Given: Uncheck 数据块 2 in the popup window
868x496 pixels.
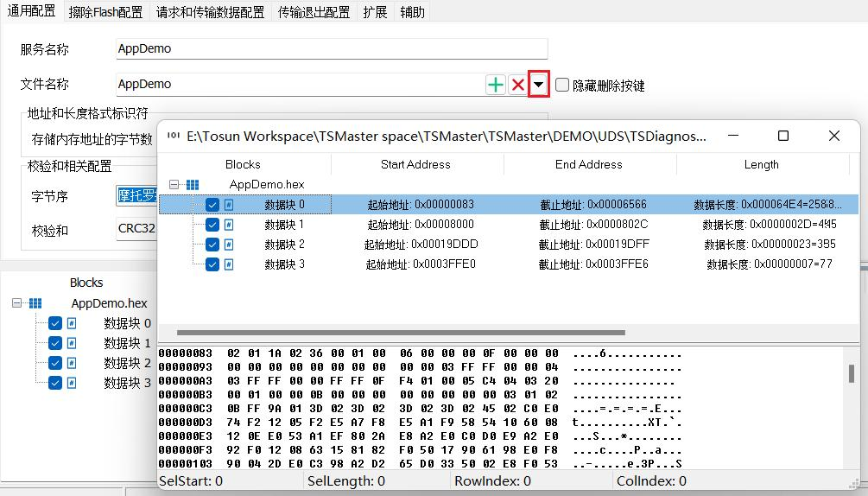Looking at the screenshot, I should point(212,245).
